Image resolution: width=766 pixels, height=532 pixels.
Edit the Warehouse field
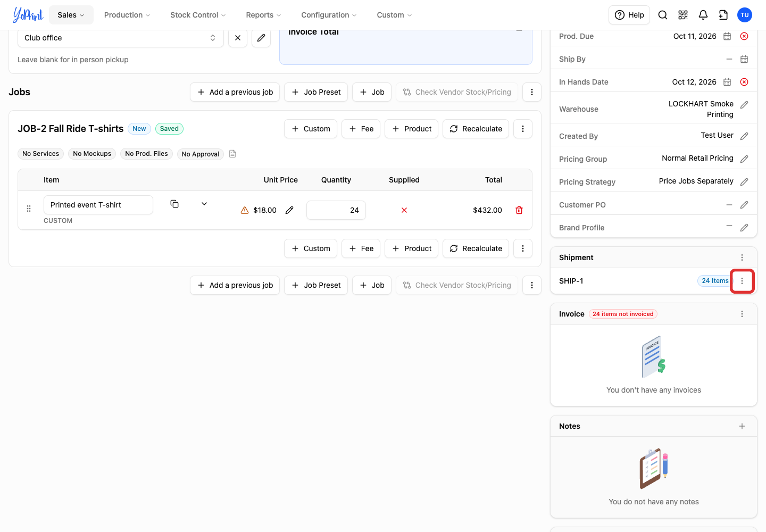(744, 105)
